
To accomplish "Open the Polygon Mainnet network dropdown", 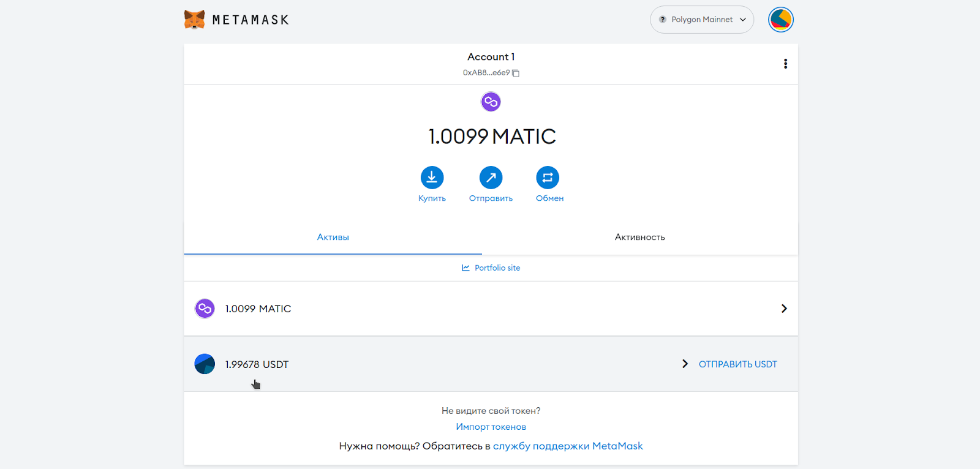I will [702, 20].
